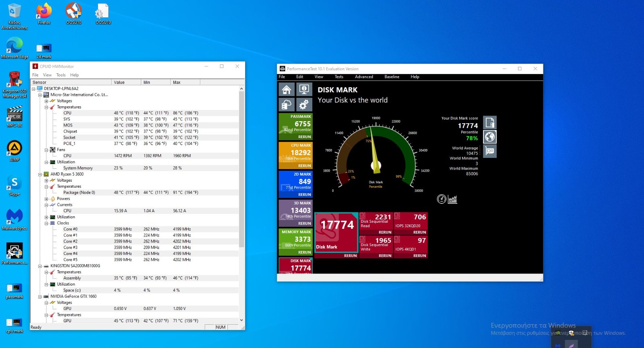Rerun the 2D Mark test
This screenshot has height=348, width=644.
(304, 195)
